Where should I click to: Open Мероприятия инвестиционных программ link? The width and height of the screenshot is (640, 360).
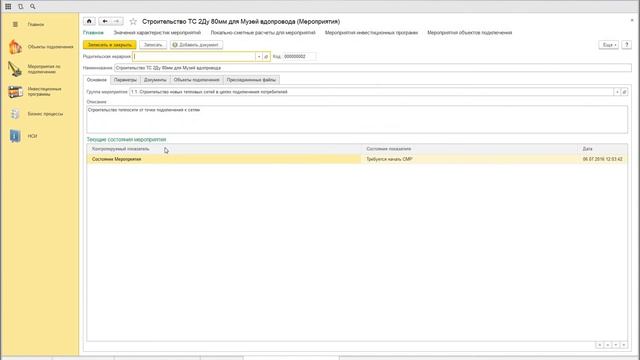371,33
